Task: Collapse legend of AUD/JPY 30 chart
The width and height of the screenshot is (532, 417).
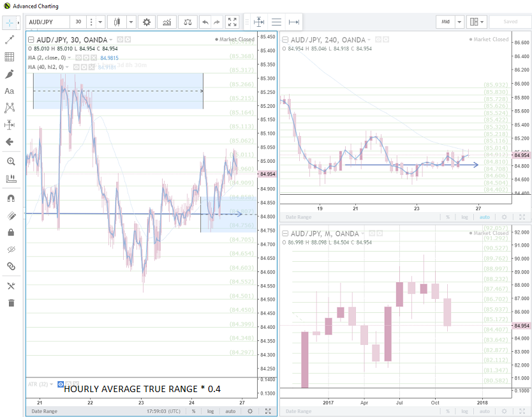Action: click(31, 40)
